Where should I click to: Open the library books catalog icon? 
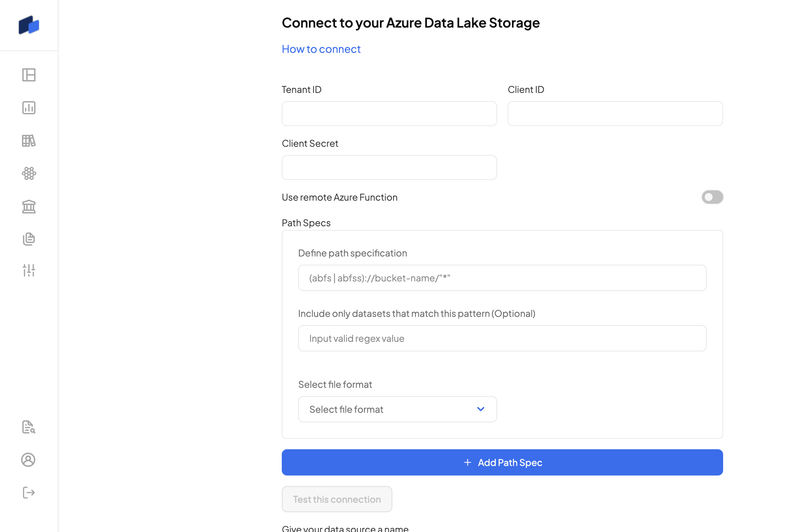pyautogui.click(x=29, y=141)
